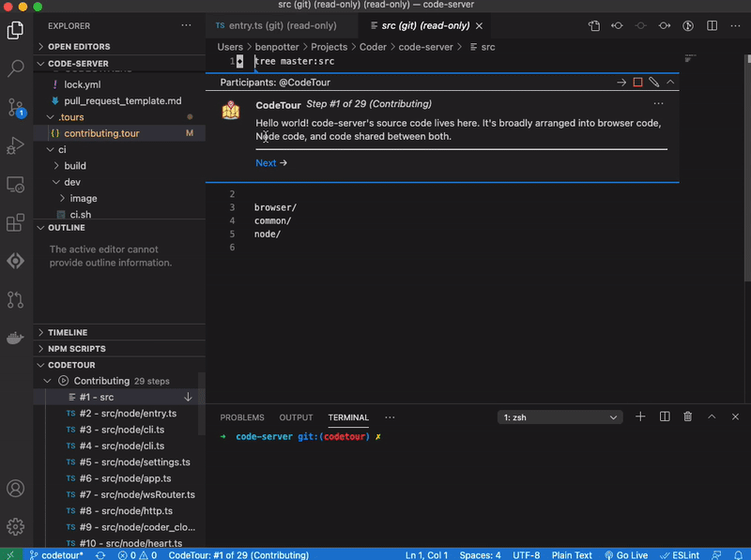This screenshot has height=560, width=751.
Task: Stop the CodeTour recording via red square icon
Action: pos(638,82)
